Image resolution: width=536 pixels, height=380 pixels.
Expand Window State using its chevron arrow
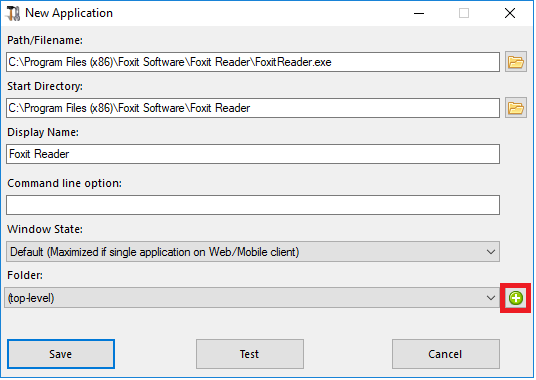[x=491, y=252]
